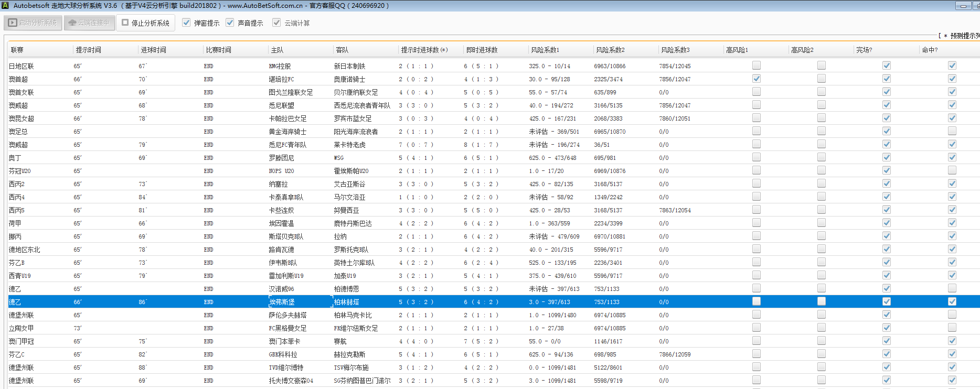Check 高风险2 in the KMG控股 row
Screen dimensions: 980x389
click(821, 66)
